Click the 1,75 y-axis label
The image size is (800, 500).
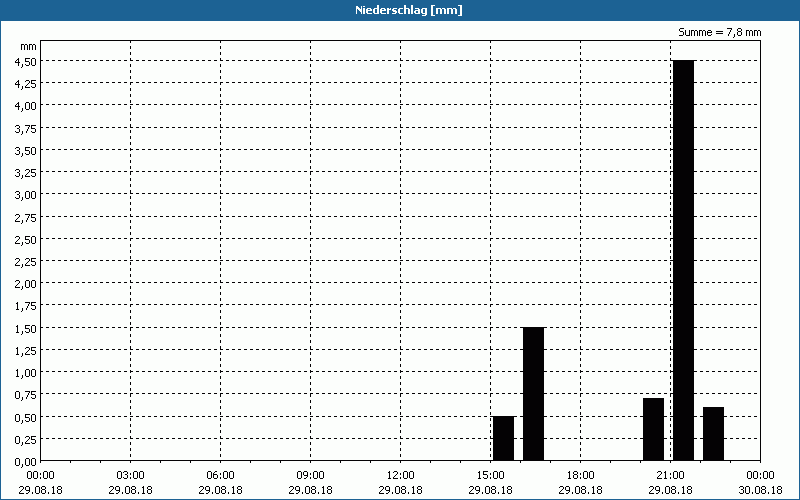26,306
